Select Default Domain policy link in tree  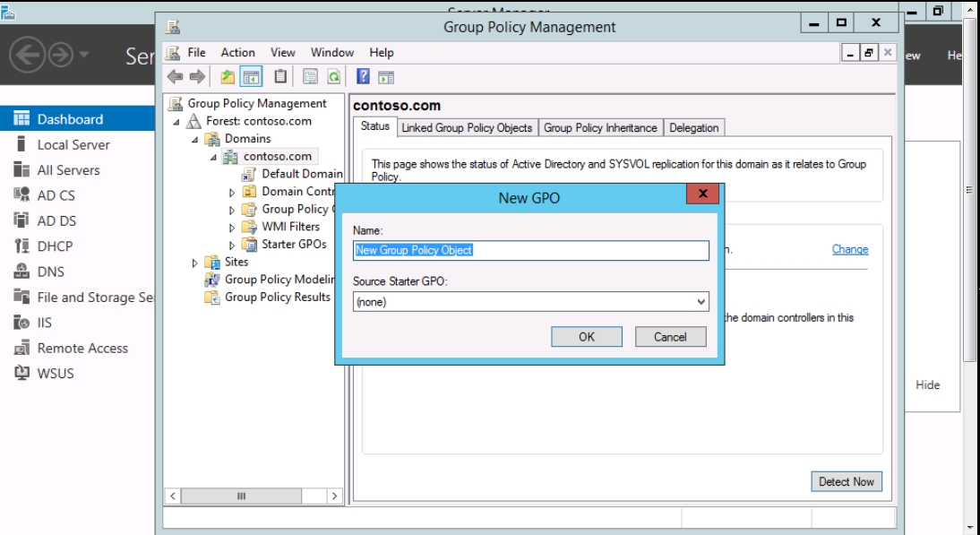point(302,174)
